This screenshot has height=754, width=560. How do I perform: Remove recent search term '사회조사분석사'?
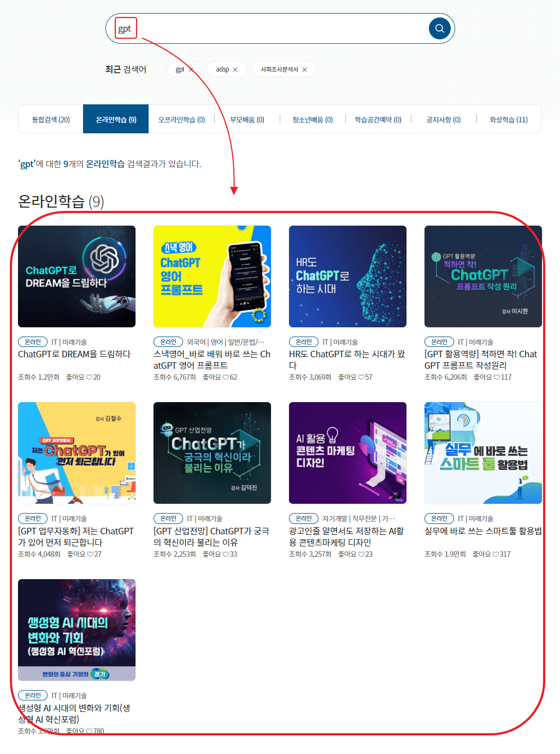[304, 70]
